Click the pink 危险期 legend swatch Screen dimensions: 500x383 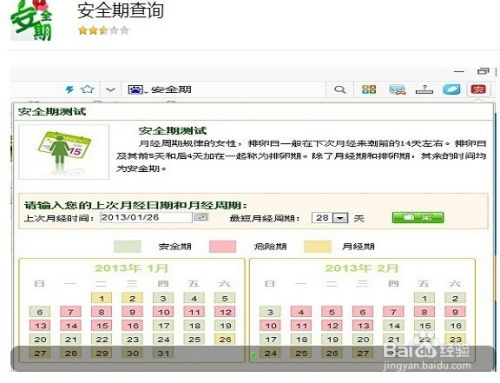[222, 246]
